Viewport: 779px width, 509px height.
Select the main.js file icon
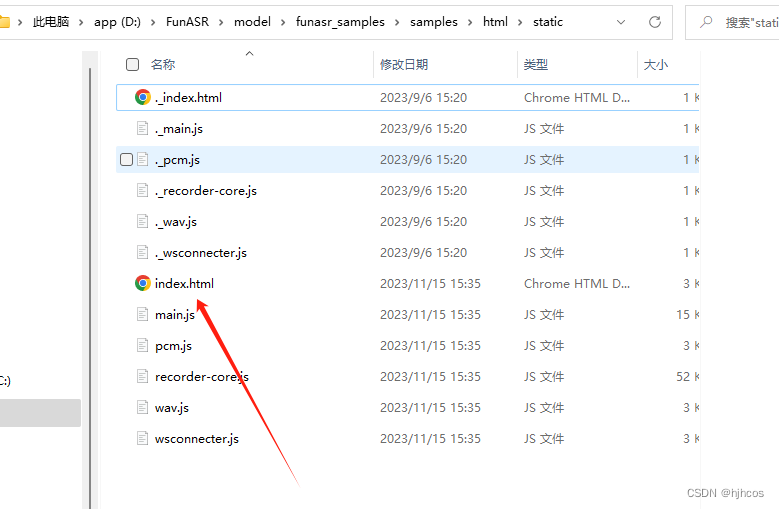(143, 314)
